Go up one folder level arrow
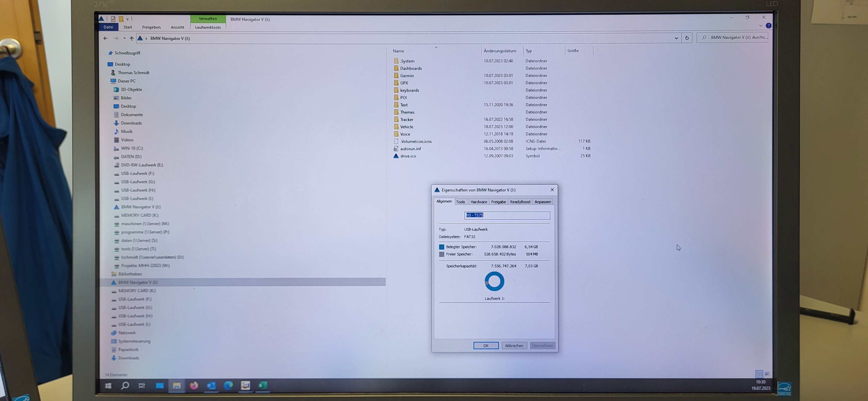 coord(131,39)
